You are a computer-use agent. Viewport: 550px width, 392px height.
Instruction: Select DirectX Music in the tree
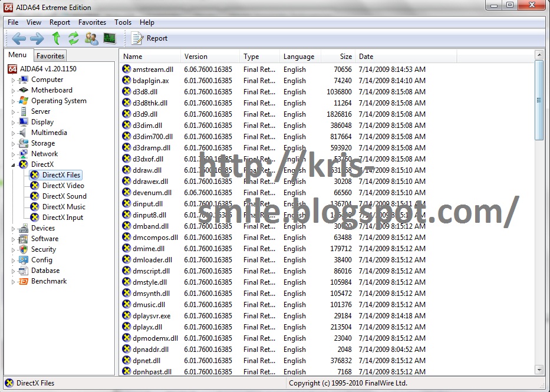(64, 207)
